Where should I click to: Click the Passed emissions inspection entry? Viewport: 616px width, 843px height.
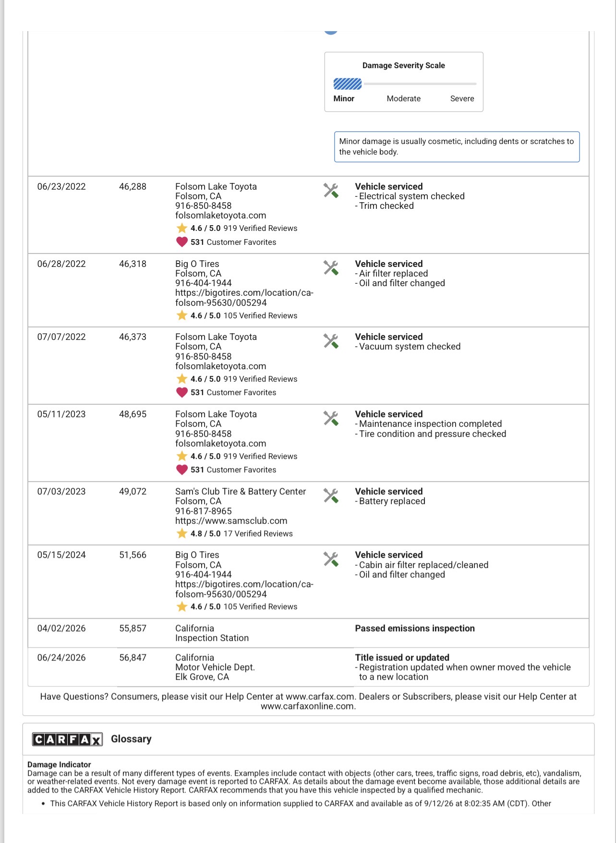(x=415, y=628)
